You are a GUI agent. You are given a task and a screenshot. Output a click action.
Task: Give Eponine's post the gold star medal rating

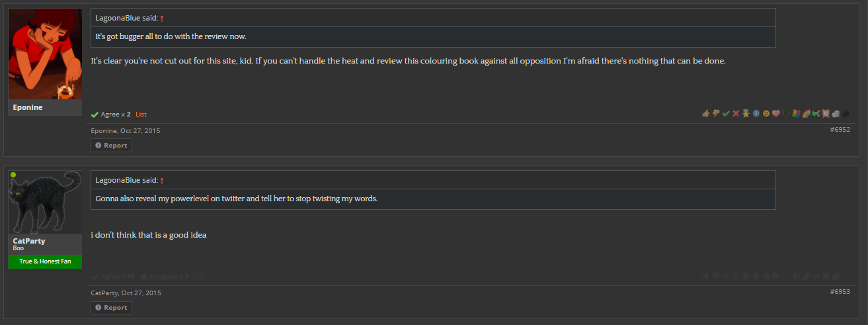[746, 113]
